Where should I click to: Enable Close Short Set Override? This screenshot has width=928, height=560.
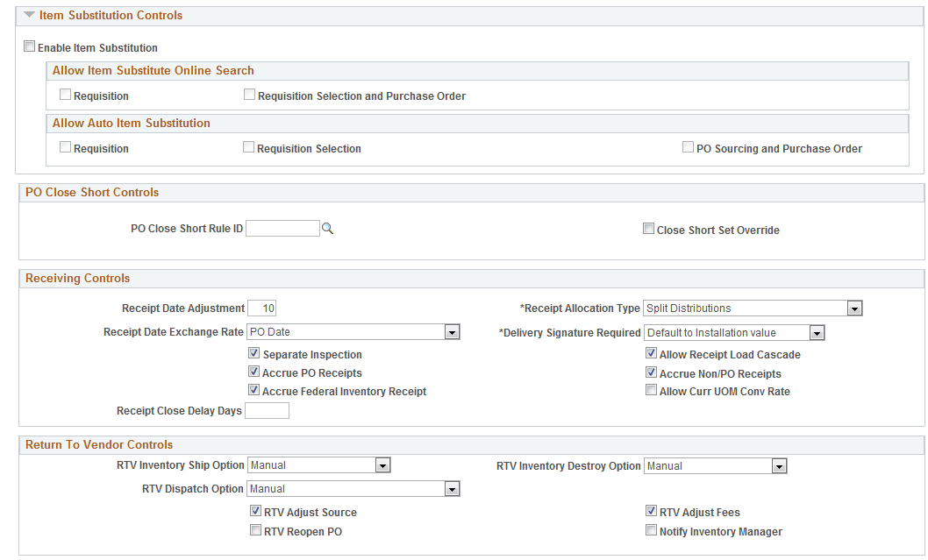pyautogui.click(x=648, y=228)
